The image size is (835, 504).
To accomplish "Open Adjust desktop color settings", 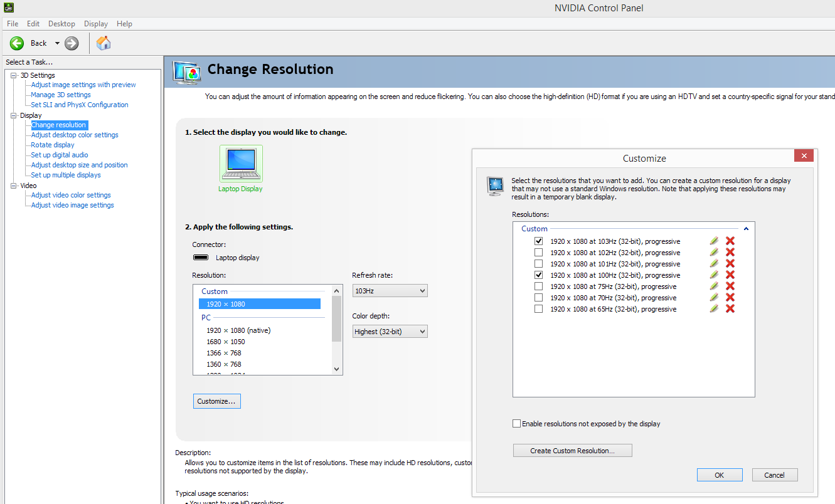I will click(75, 135).
